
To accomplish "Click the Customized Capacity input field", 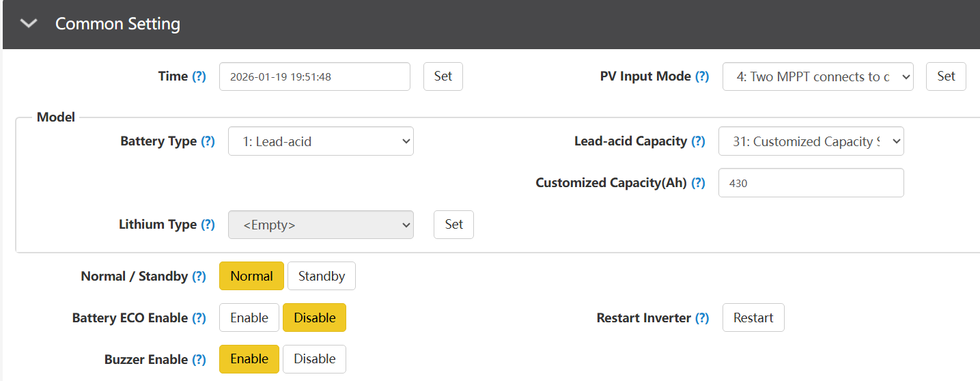I will pyautogui.click(x=811, y=183).
